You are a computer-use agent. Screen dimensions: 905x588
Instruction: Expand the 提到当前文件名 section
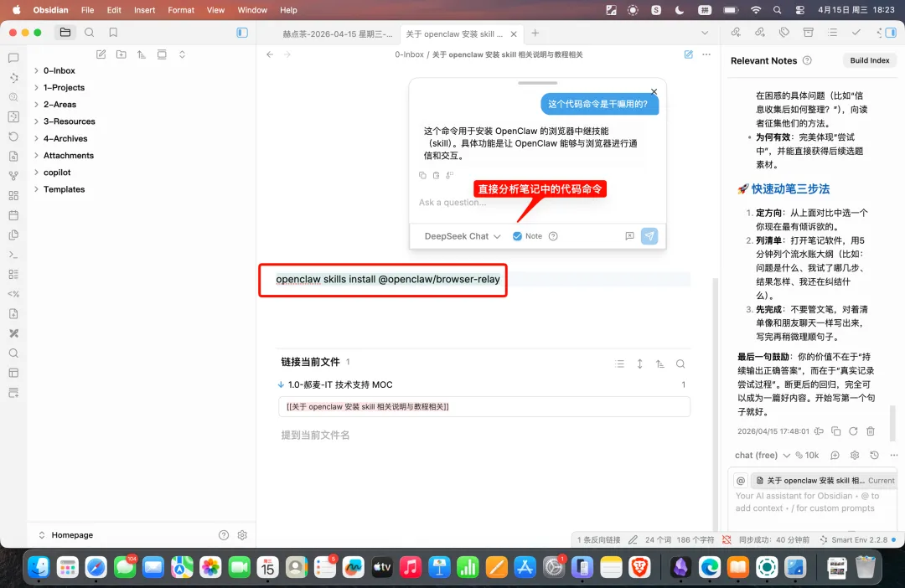[315, 435]
